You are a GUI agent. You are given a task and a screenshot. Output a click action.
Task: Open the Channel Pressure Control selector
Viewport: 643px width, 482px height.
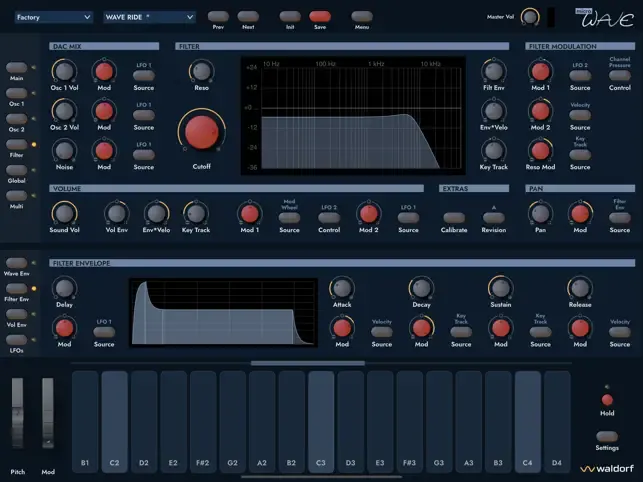[x=620, y=75]
